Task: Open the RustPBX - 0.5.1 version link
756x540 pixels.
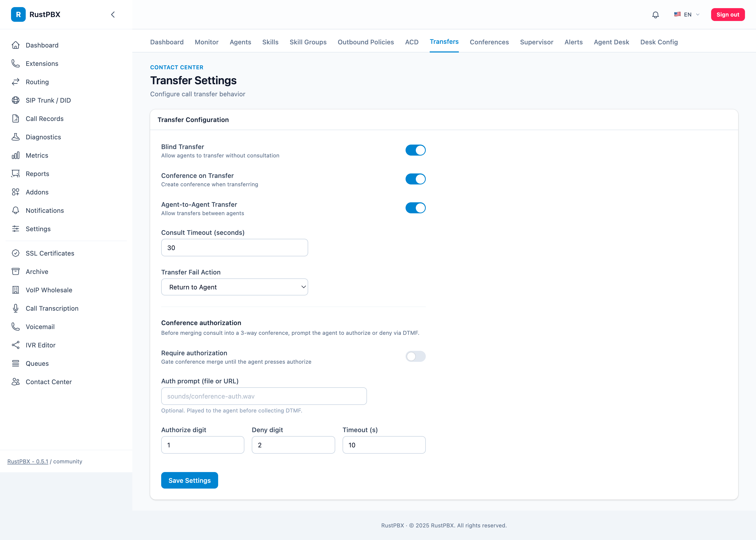Action: tap(28, 461)
